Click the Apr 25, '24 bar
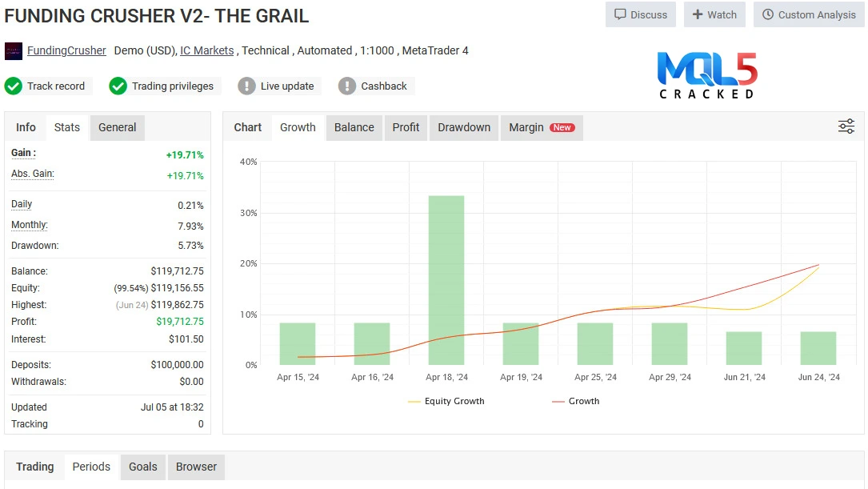This screenshot has height=489, width=868. coord(595,344)
